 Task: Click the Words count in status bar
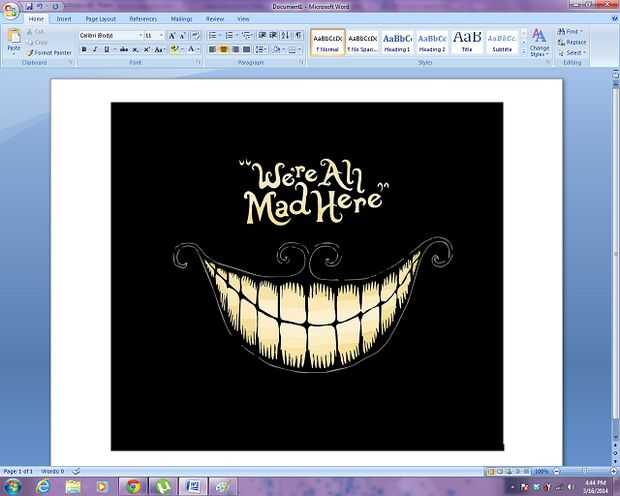click(53, 471)
